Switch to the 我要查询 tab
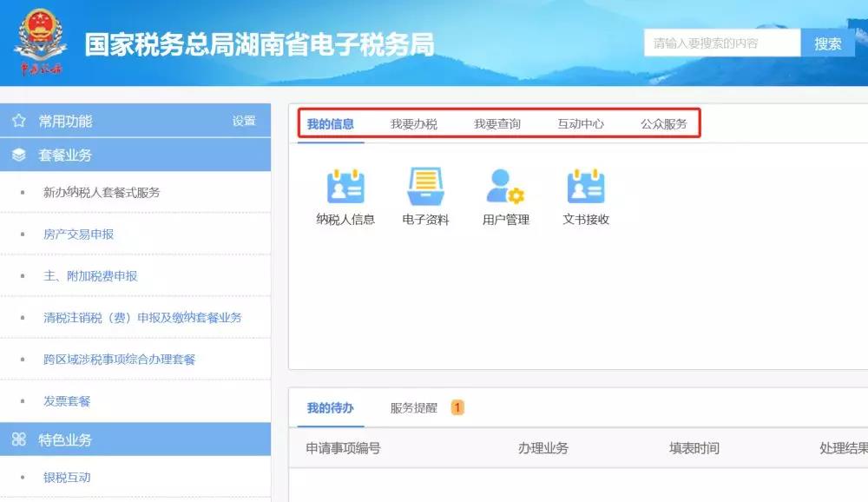 (x=497, y=124)
